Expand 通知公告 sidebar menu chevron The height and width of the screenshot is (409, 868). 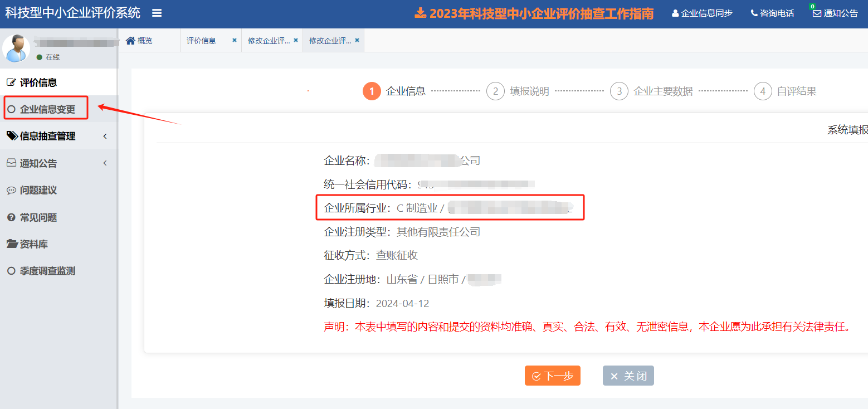(x=105, y=163)
